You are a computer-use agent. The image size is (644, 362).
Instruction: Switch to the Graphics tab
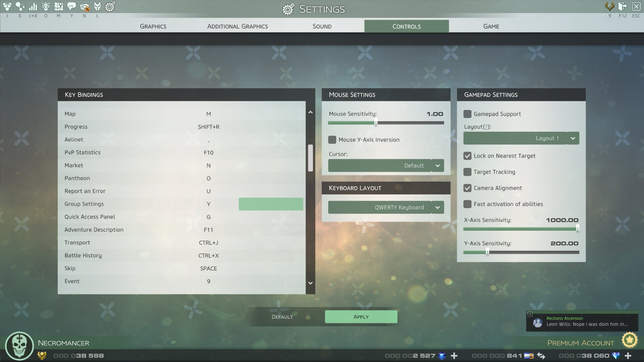[153, 26]
